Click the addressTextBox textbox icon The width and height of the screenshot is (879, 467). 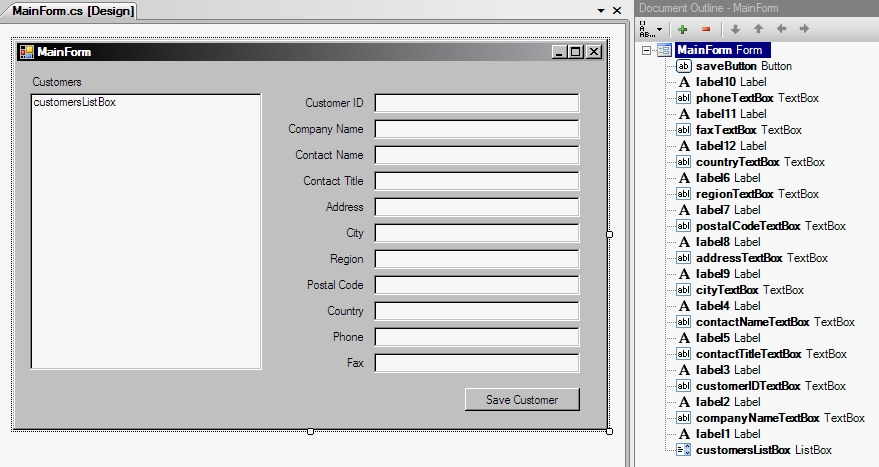[683, 258]
